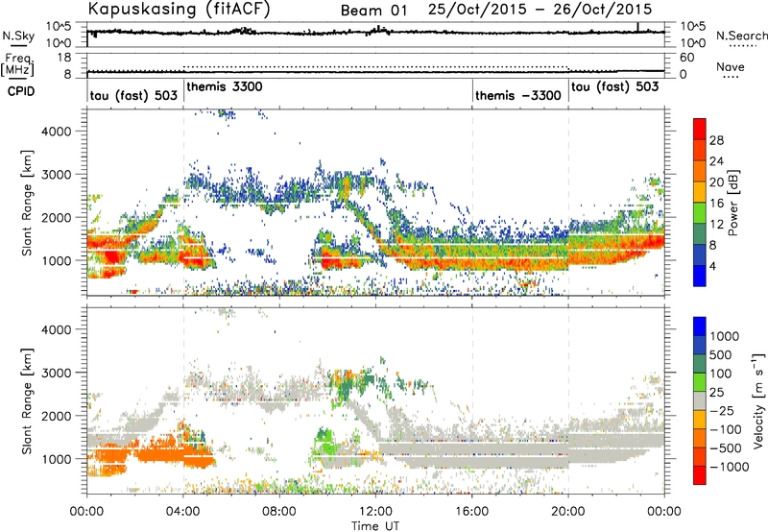Click the N.Search legend label

point(741,36)
